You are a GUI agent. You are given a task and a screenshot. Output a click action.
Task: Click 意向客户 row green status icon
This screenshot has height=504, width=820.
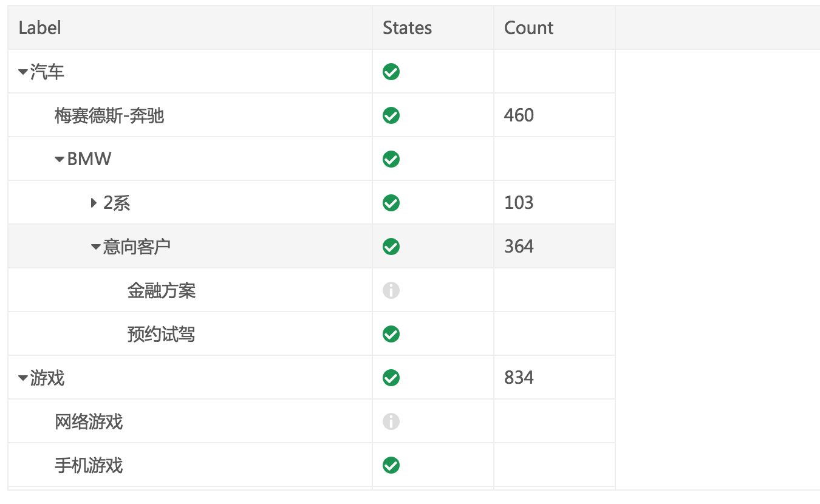(391, 247)
